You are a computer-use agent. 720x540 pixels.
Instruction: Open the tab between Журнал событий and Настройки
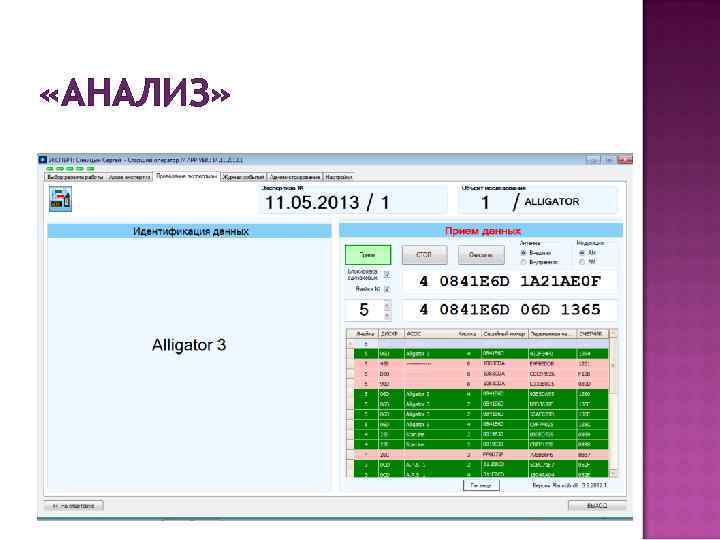coord(295,177)
